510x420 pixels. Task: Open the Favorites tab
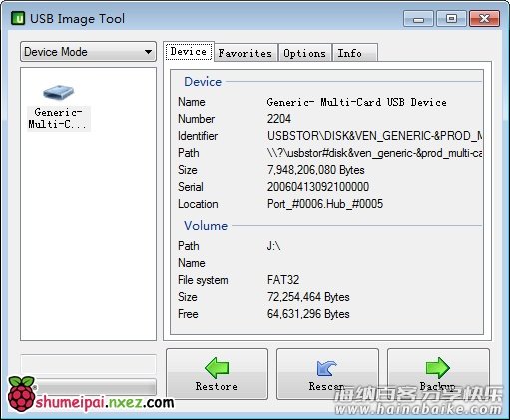246,53
